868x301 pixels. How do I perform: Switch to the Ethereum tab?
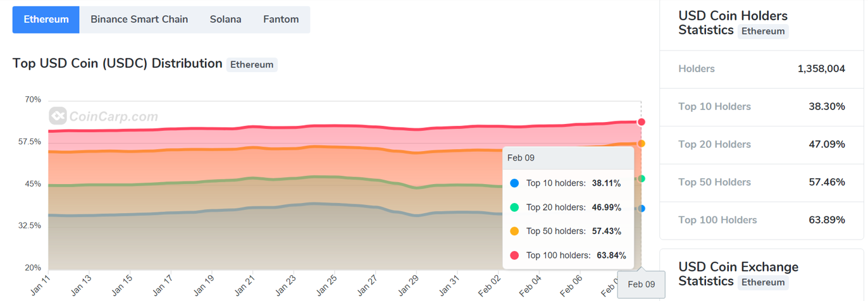(x=46, y=20)
